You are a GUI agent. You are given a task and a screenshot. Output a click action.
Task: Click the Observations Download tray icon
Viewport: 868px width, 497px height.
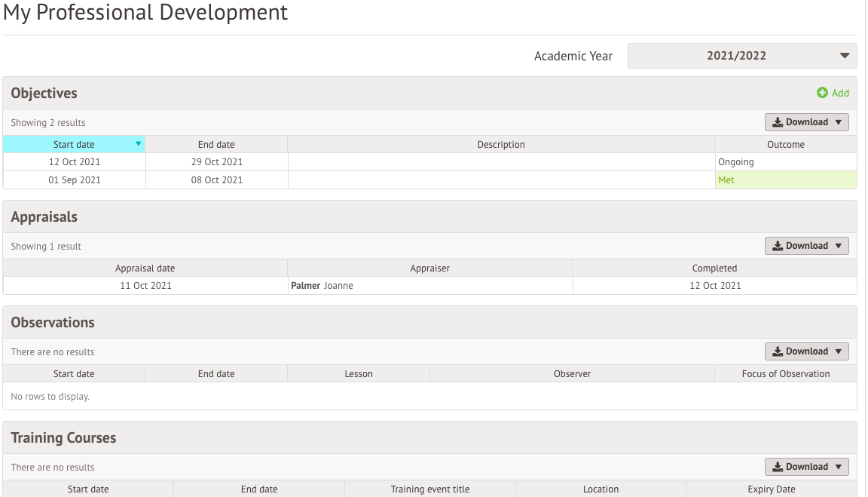pos(778,351)
